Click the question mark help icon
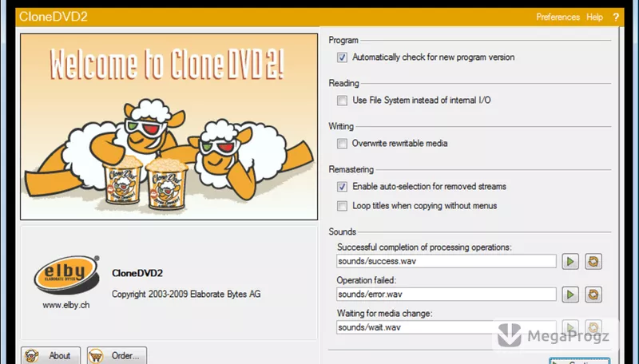Screen dimensions: 639x364 [616, 17]
